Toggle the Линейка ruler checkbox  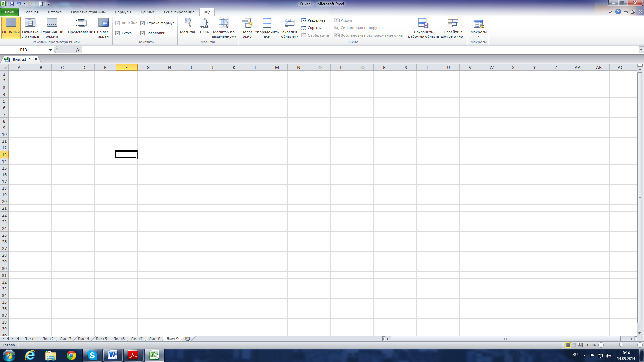(118, 23)
